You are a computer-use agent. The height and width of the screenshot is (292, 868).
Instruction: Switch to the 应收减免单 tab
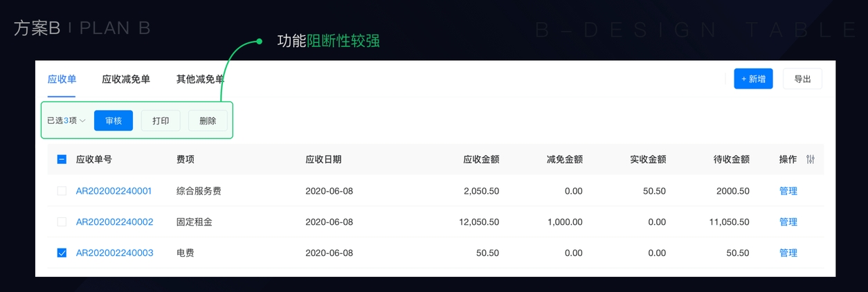click(126, 79)
